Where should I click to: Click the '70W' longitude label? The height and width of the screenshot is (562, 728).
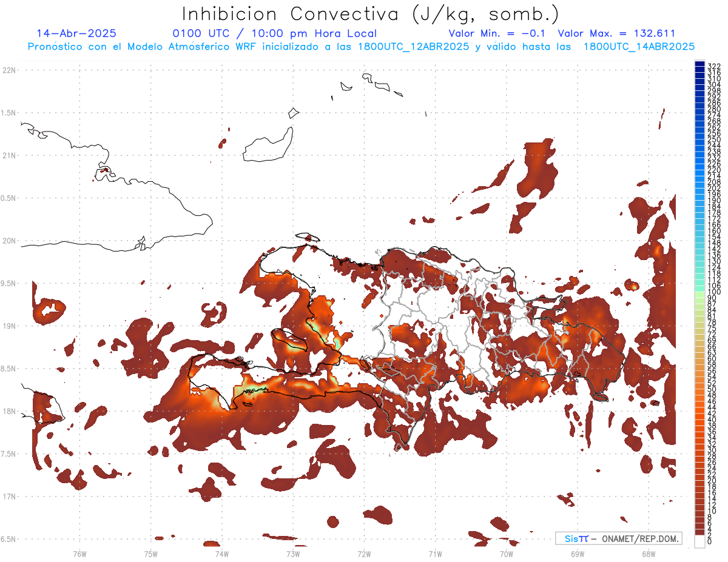(507, 554)
